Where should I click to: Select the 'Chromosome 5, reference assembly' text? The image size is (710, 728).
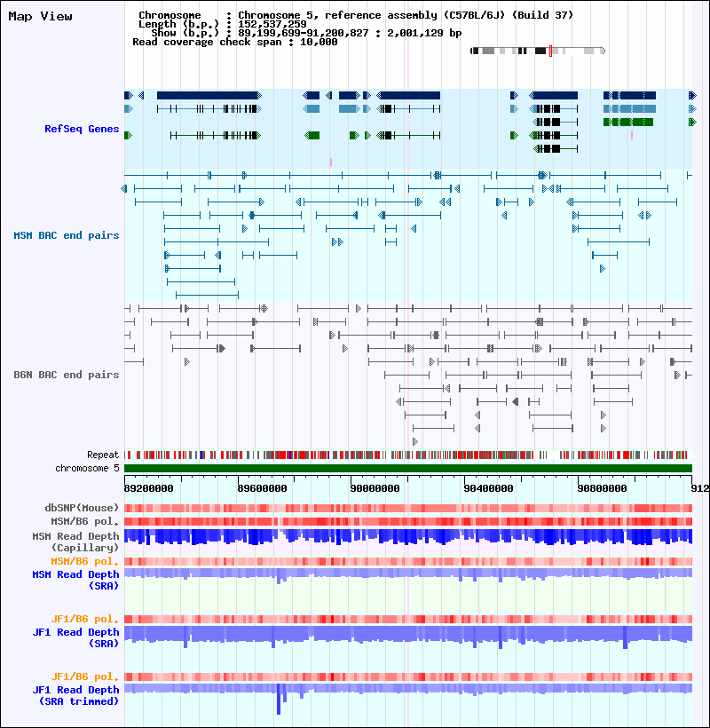(x=337, y=15)
